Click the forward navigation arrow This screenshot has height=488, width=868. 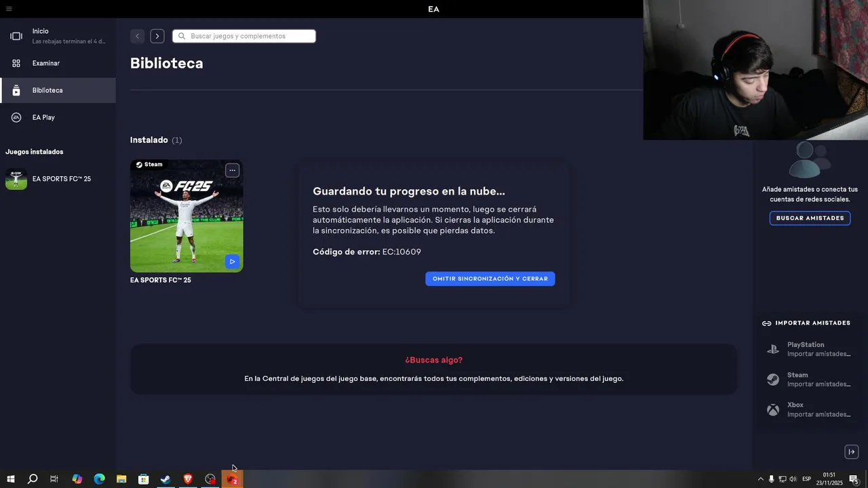pos(157,36)
